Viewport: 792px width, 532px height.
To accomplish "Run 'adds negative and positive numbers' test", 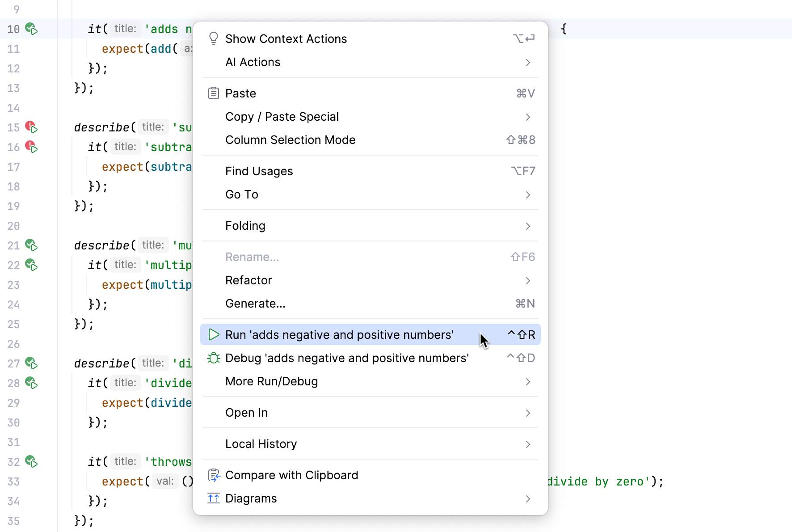I will 340,334.
